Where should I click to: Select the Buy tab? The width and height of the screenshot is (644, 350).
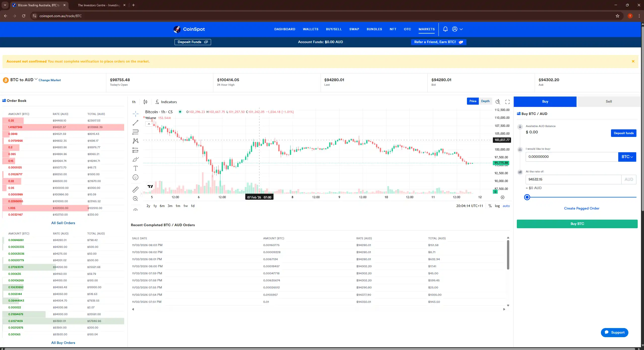pos(545,102)
